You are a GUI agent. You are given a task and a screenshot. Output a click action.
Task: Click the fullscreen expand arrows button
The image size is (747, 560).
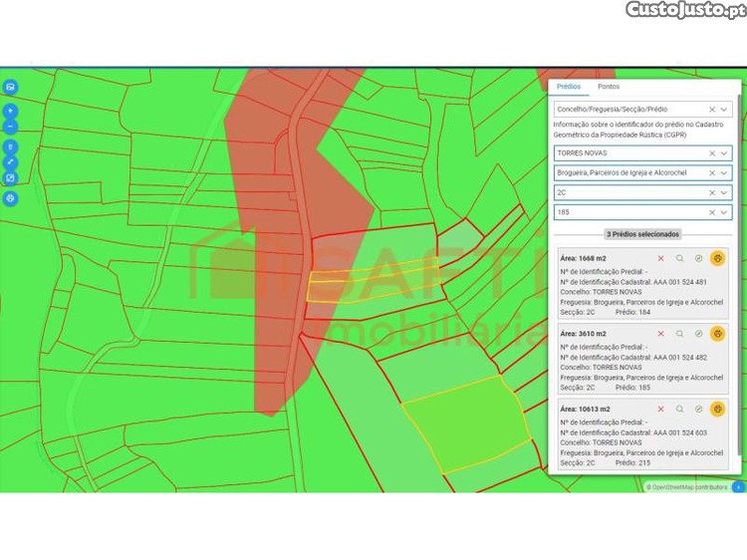tap(10, 161)
